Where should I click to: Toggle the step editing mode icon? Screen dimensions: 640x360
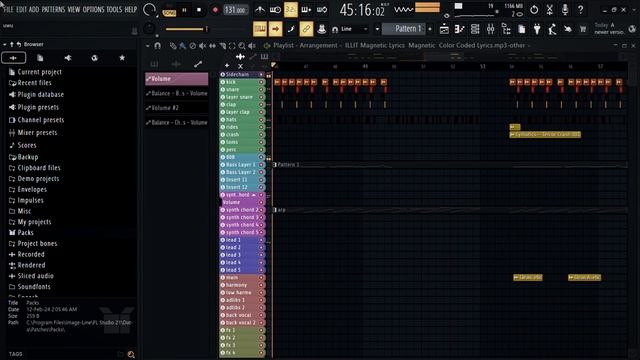point(291,29)
